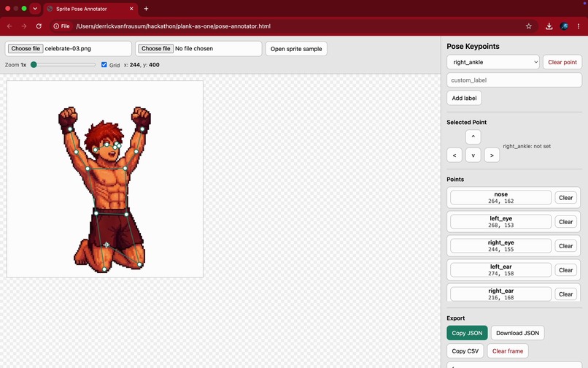
Task: Click Add label button
Action: click(x=464, y=98)
